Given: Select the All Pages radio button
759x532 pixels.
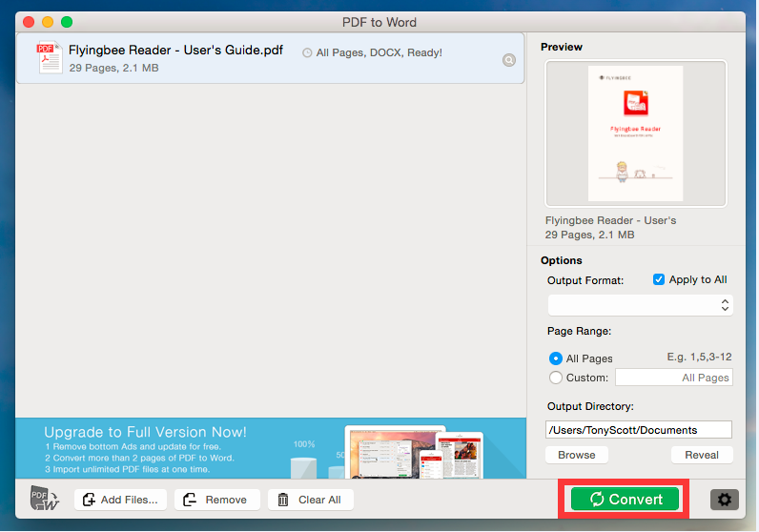Looking at the screenshot, I should coord(556,358).
